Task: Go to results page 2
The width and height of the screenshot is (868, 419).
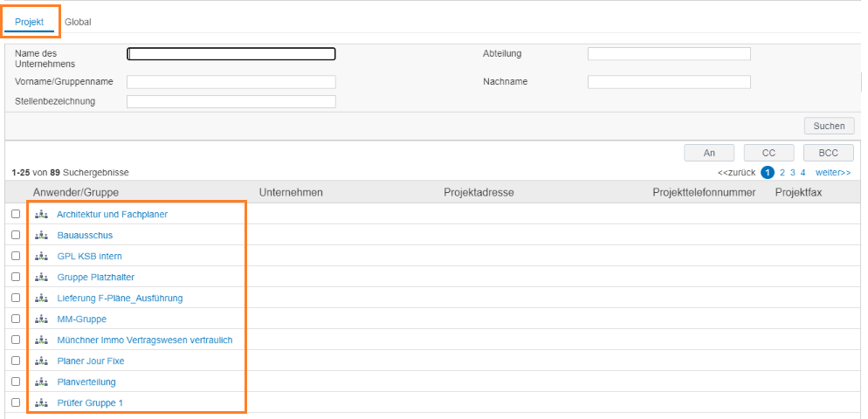Action: tap(782, 173)
